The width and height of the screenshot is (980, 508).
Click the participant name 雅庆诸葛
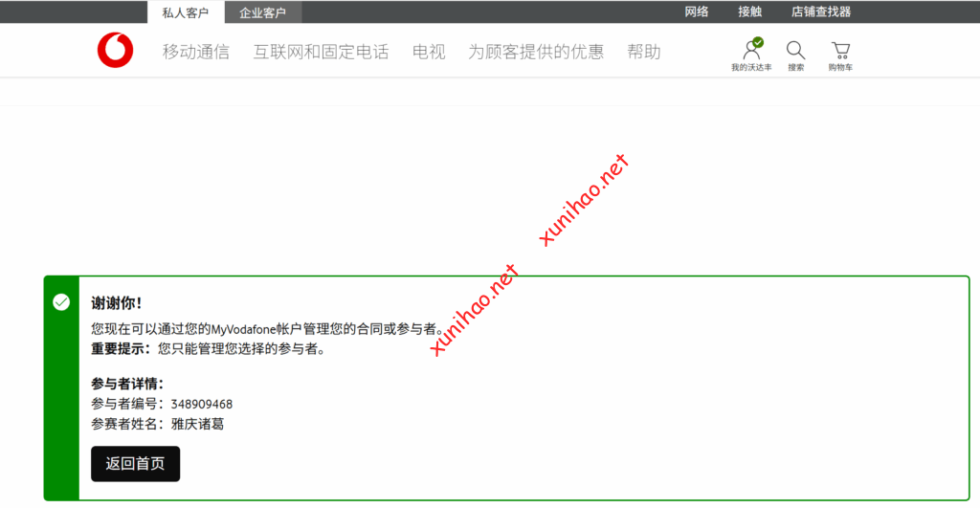click(x=198, y=424)
